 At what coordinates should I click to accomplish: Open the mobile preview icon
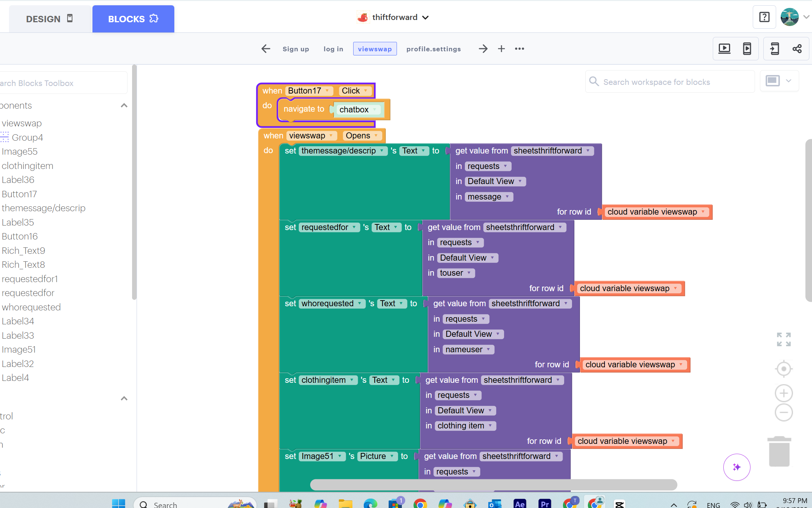(747, 49)
